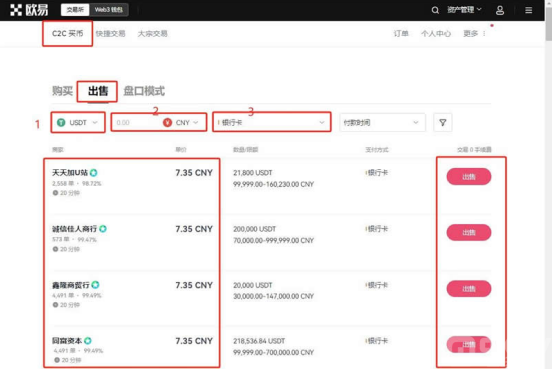Click the 交易 0 手续费 header
Image resolution: width=555 pixels, height=372 pixels.
[x=474, y=150]
